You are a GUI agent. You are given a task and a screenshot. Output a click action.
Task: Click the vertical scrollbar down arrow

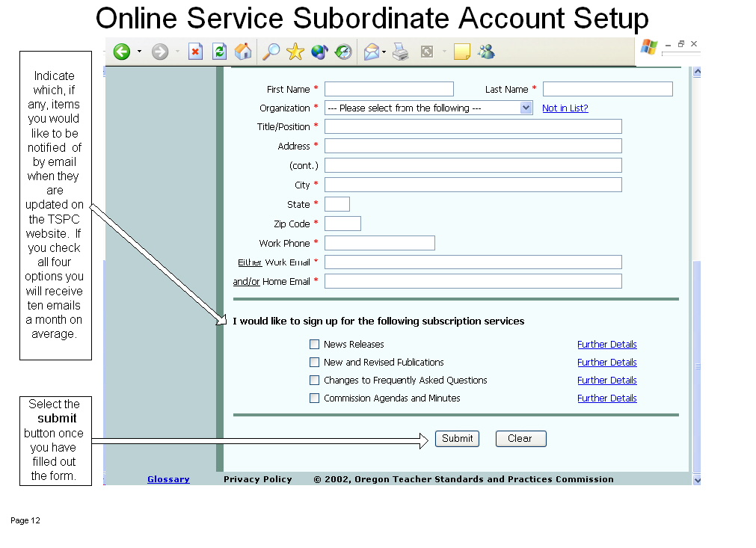coord(697,479)
